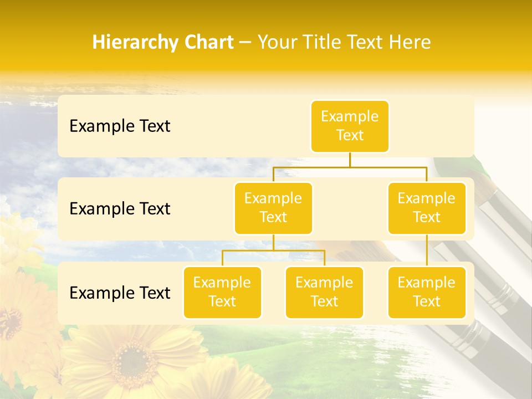Click the rightmost box in the bottom level
Viewport: 532px width, 399px height.
(427, 292)
